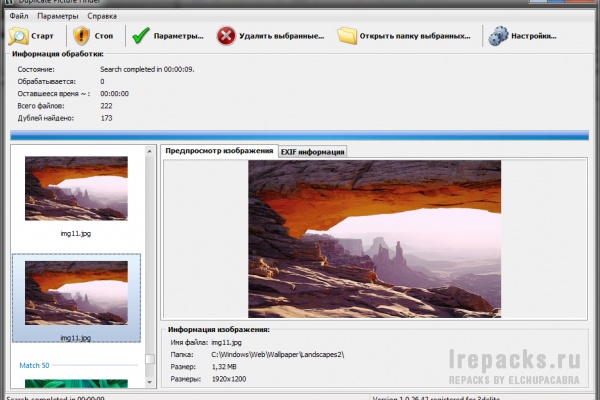The width and height of the screenshot is (600, 400).
Task: Click the Состояние label
Action: point(36,69)
